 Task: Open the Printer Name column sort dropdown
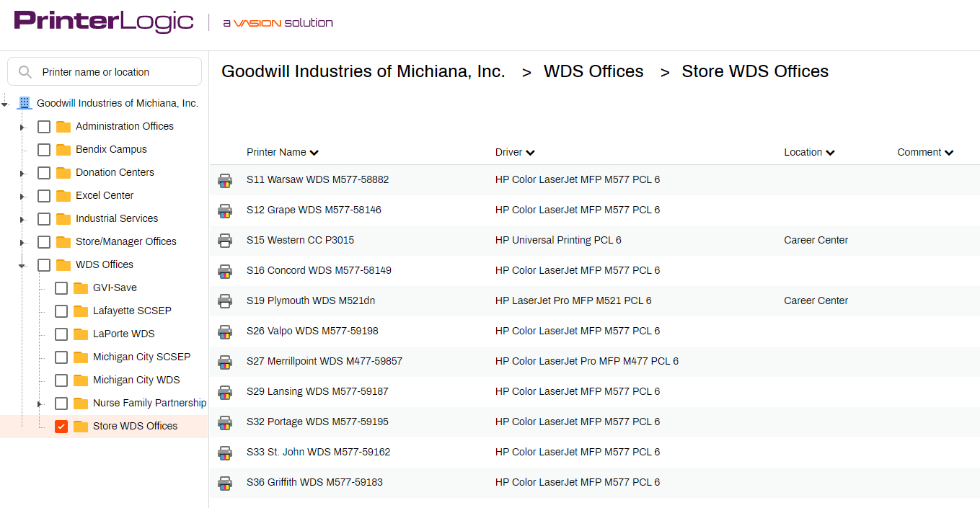coord(314,153)
